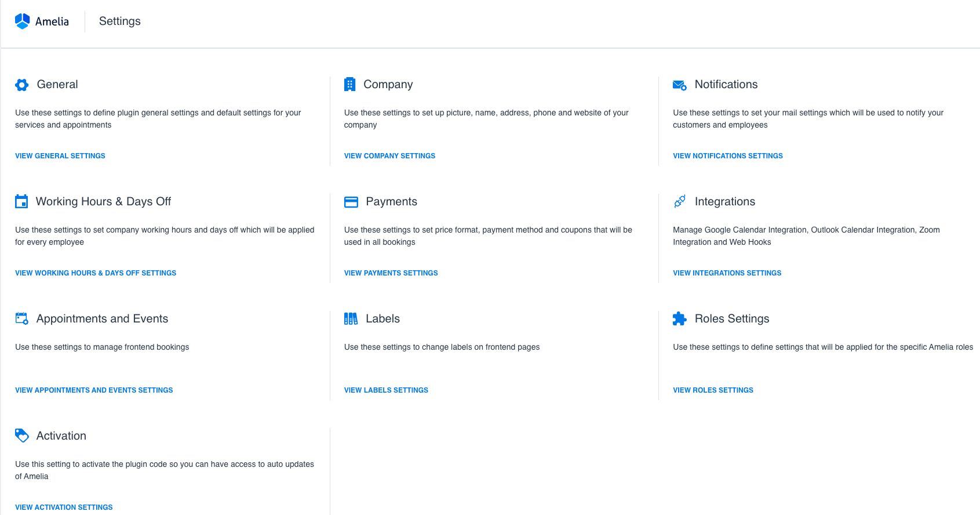This screenshot has width=980, height=515.
Task: Click the 'price format, payment method' description
Action: (488, 236)
